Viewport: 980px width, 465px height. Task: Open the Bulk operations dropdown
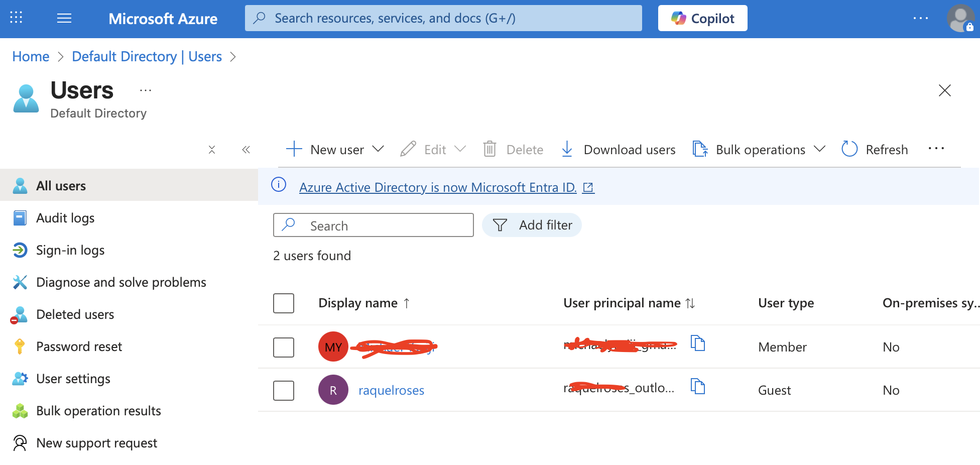tap(819, 149)
